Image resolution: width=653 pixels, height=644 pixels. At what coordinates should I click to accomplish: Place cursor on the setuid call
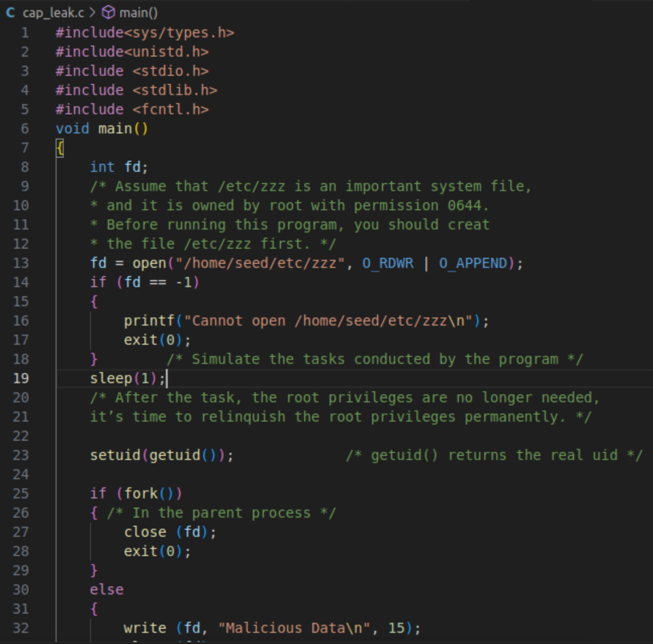[x=115, y=455]
